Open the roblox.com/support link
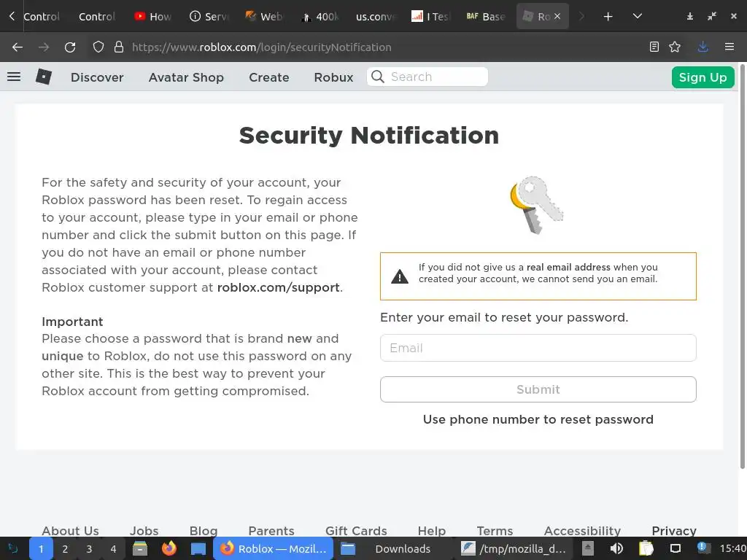 click(x=278, y=287)
